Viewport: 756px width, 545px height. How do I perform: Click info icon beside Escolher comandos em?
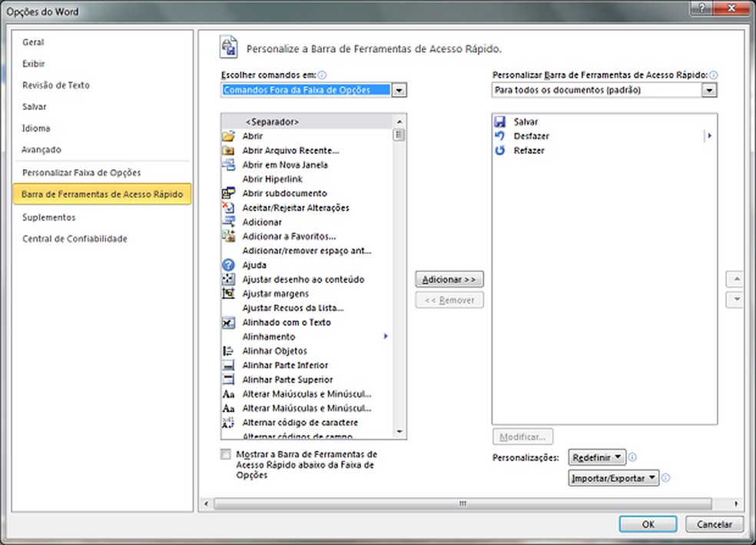[x=322, y=75]
